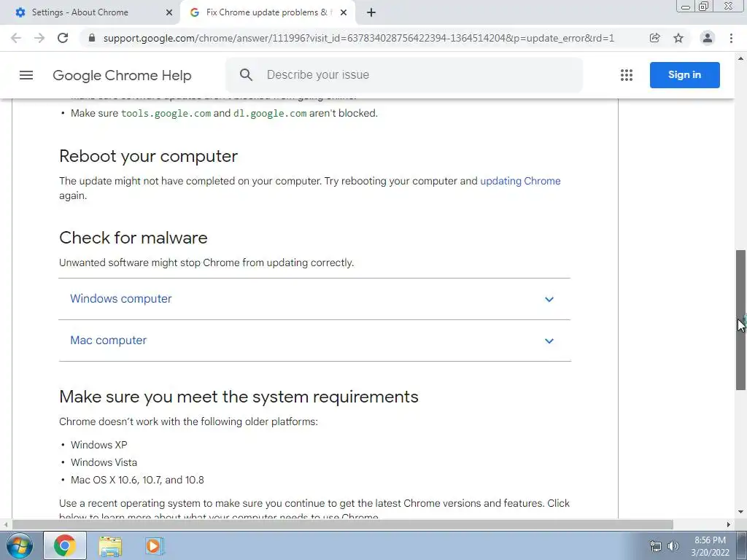This screenshot has width=747, height=560.
Task: Open the Chrome profile avatar icon
Action: 708,38
